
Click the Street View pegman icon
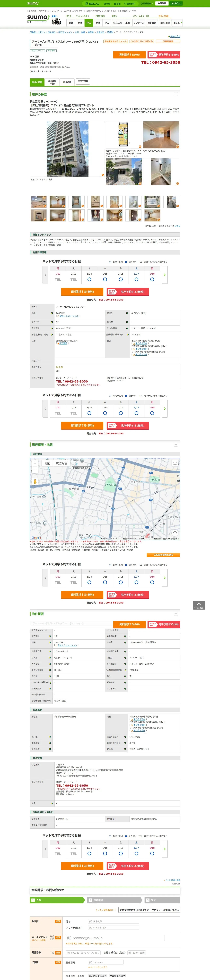point(35,482)
